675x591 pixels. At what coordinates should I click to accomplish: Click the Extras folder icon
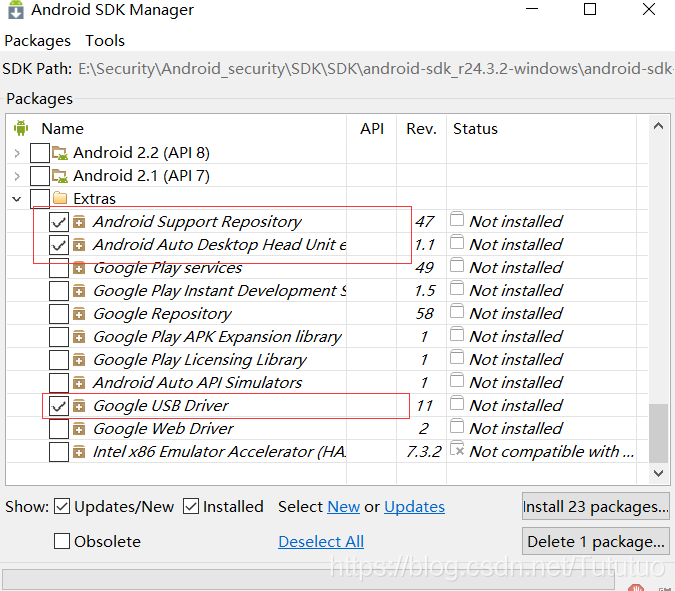point(59,198)
